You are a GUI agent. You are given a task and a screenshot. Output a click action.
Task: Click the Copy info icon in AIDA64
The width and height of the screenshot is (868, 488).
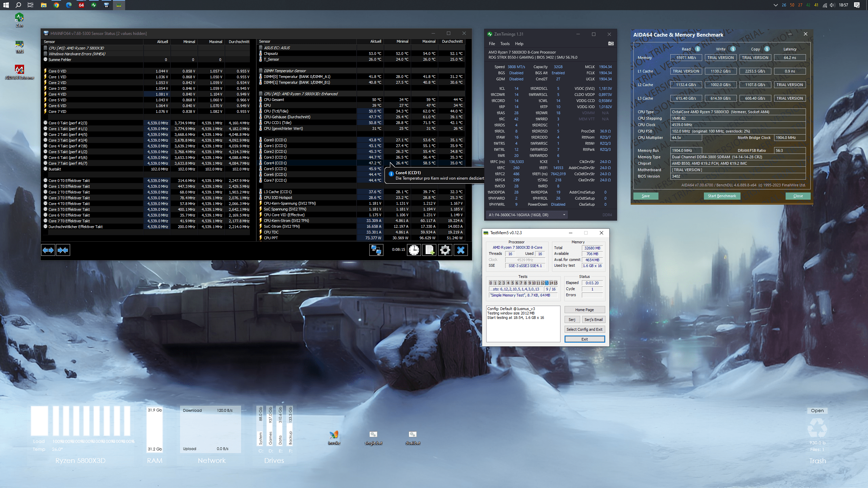[x=767, y=49]
